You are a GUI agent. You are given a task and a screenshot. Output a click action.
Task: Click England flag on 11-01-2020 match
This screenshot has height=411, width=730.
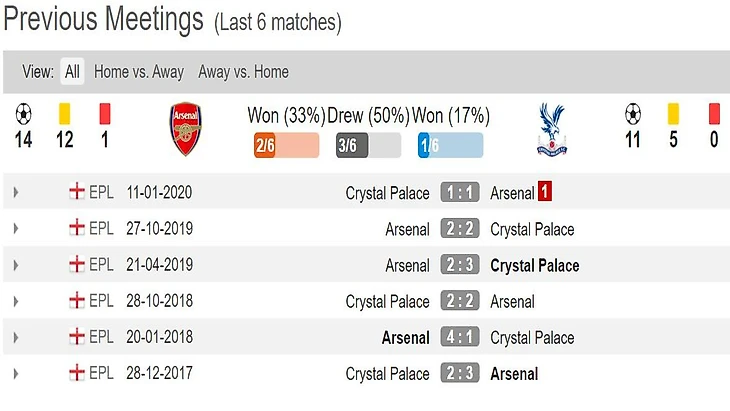[x=76, y=192]
